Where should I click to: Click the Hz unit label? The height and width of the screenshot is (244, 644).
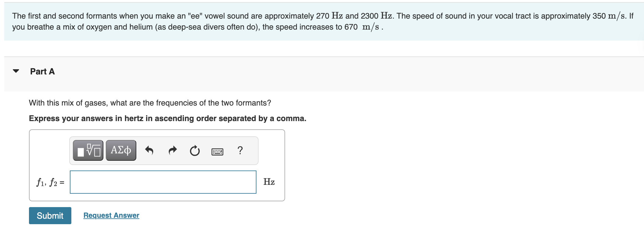pos(269,182)
